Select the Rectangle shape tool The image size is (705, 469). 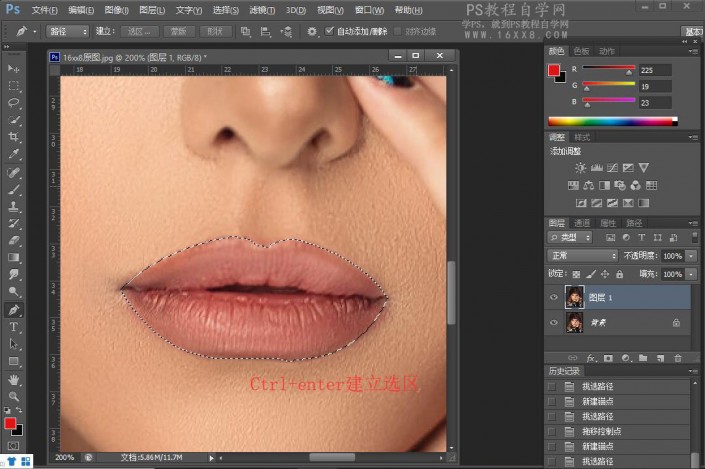pos(13,361)
